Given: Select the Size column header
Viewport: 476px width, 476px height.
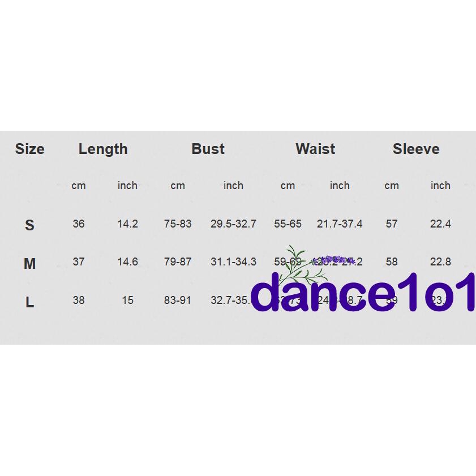Looking at the screenshot, I should point(29,149).
